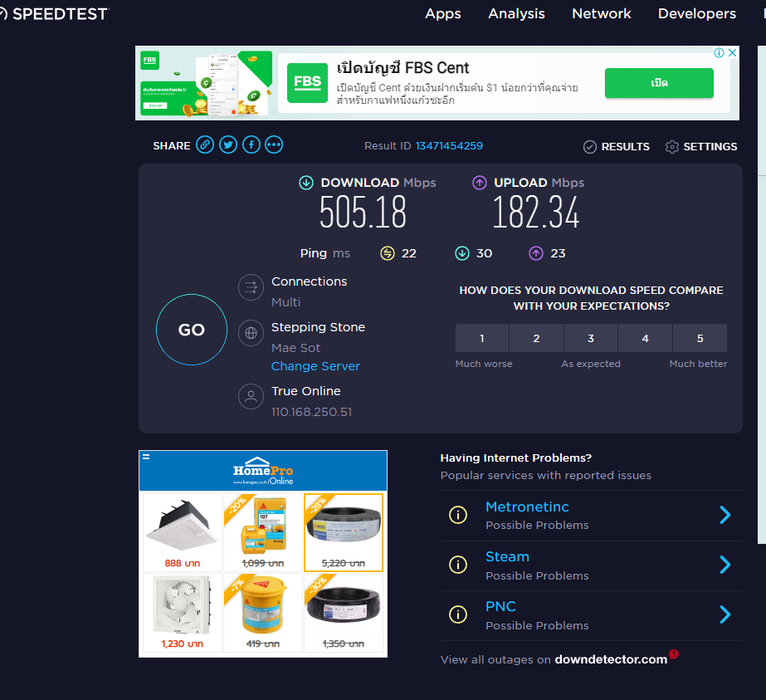Open the Apps menu
766x700 pixels.
442,13
